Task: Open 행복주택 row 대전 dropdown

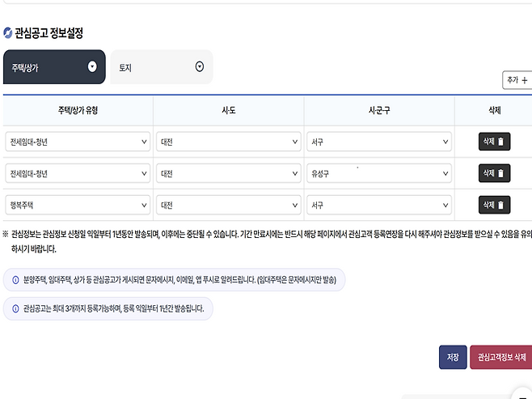Action: (228, 205)
